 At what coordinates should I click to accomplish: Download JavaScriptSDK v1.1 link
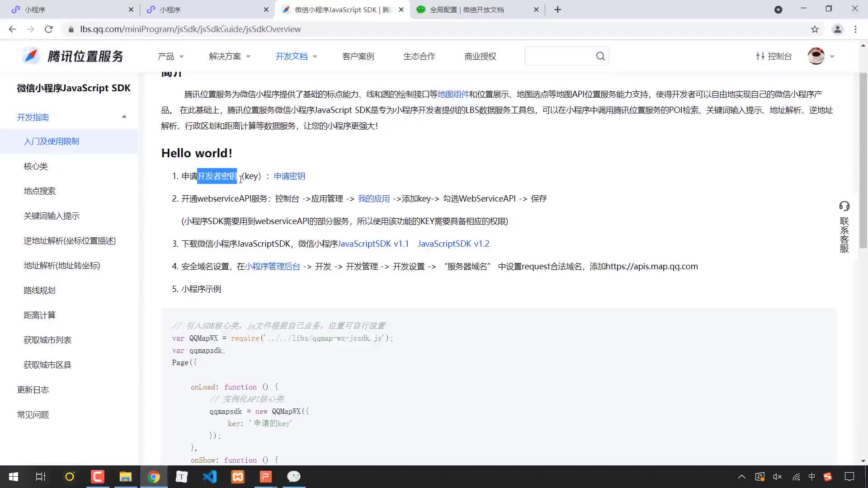(x=373, y=244)
